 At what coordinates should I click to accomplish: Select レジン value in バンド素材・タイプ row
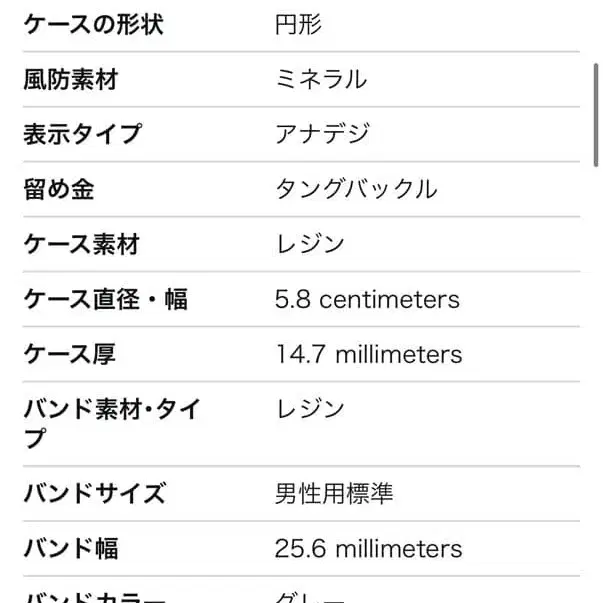tap(310, 409)
